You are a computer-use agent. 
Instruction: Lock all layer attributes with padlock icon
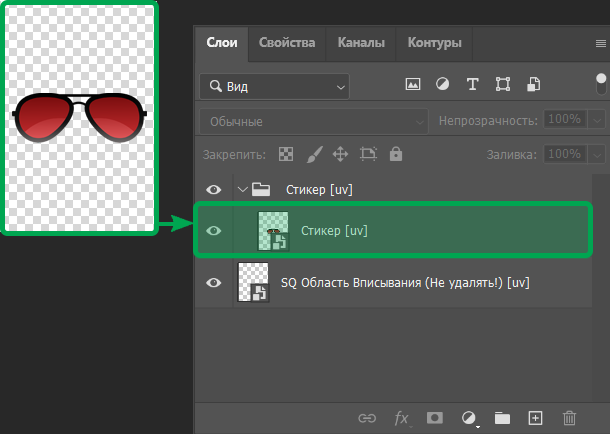396,155
